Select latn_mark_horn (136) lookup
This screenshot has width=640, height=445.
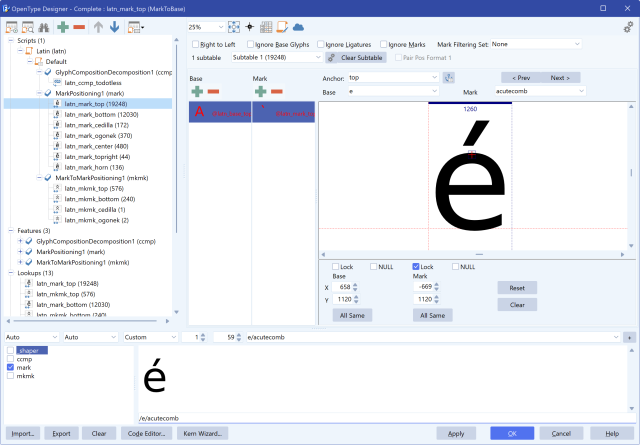[94, 167]
